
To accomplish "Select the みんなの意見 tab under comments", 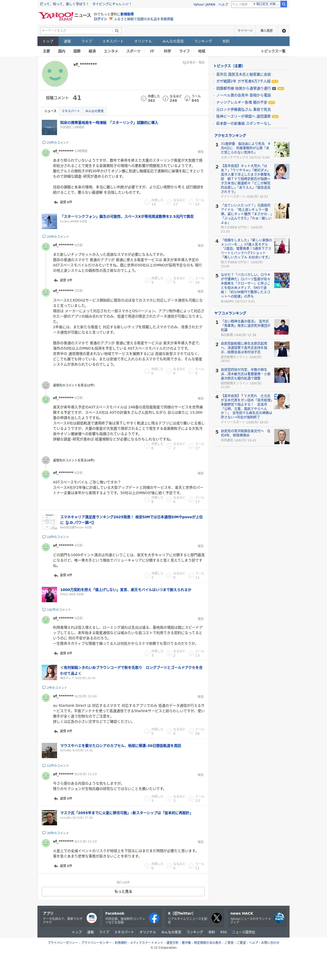I will click(x=94, y=111).
